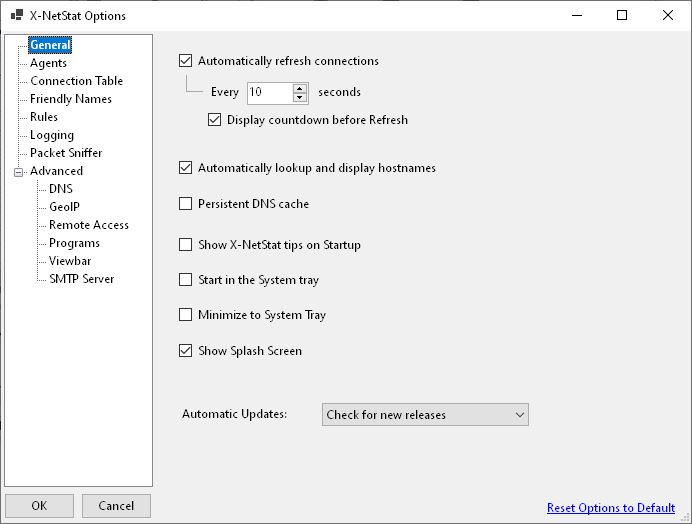
Task: Close the X-NetStat Options dialog
Action: (668, 15)
